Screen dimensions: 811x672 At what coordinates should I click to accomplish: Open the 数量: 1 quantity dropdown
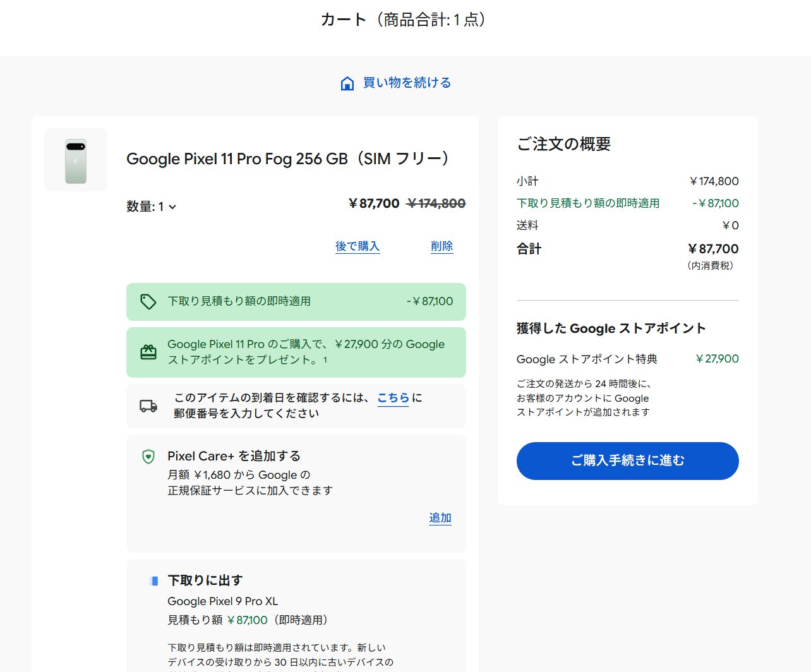151,207
